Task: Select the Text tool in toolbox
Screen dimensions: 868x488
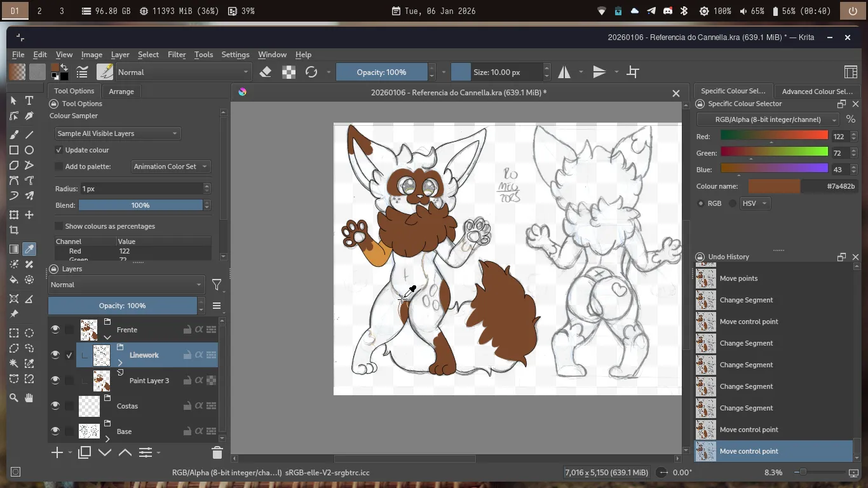Action: (29, 100)
